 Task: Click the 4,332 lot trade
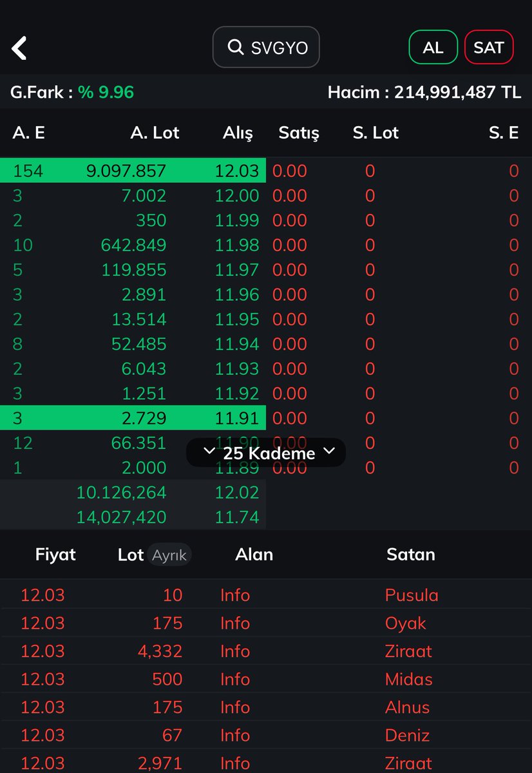160,651
